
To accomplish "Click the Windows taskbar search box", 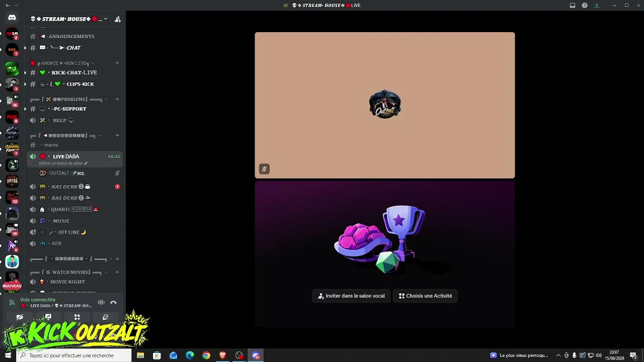I will click(x=74, y=355).
